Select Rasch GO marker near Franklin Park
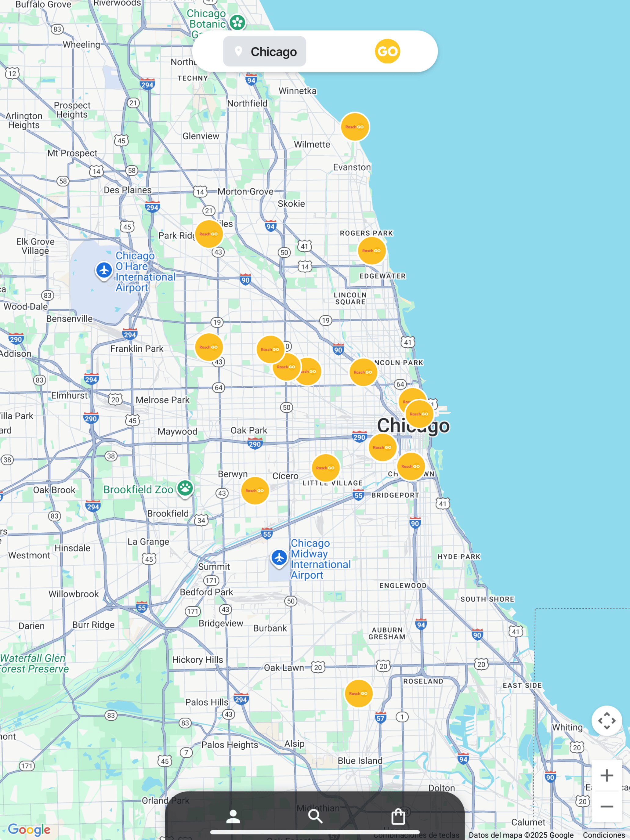The height and width of the screenshot is (840, 630). tap(209, 347)
